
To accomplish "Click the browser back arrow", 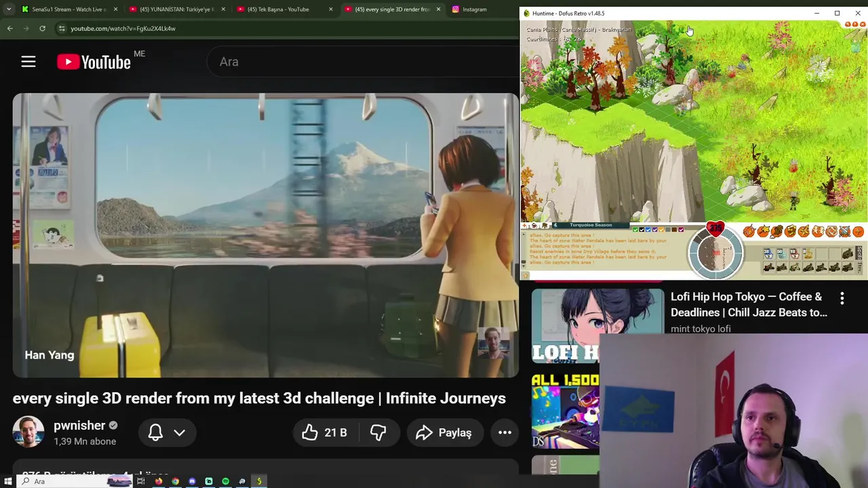I will pos(9,28).
